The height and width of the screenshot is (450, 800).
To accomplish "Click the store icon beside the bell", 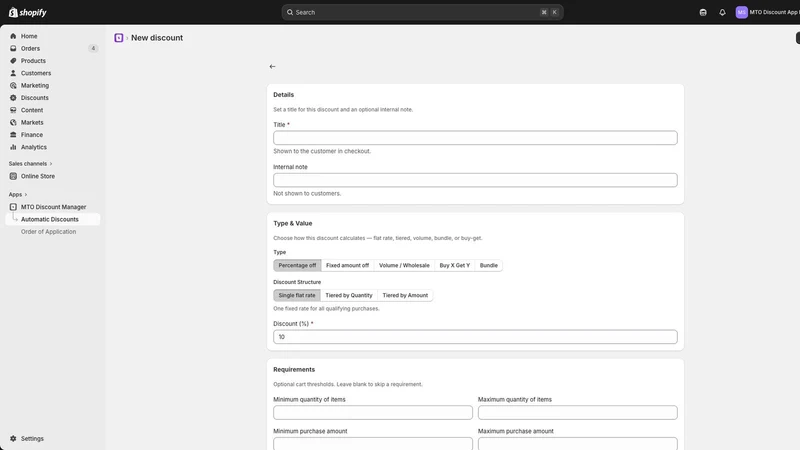I will click(703, 12).
